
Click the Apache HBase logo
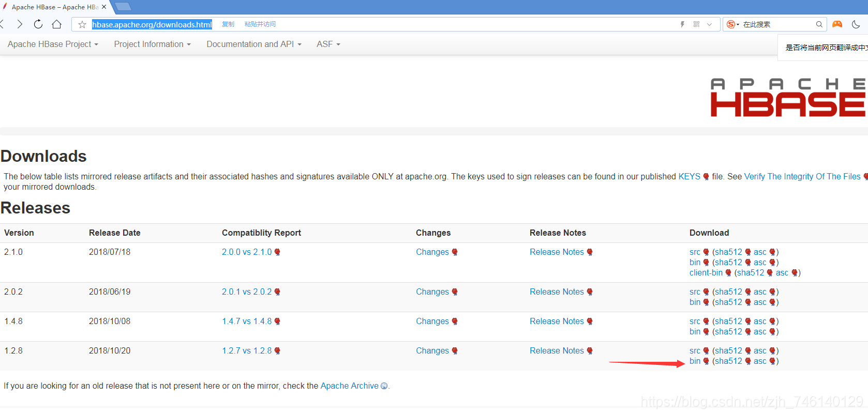(788, 97)
